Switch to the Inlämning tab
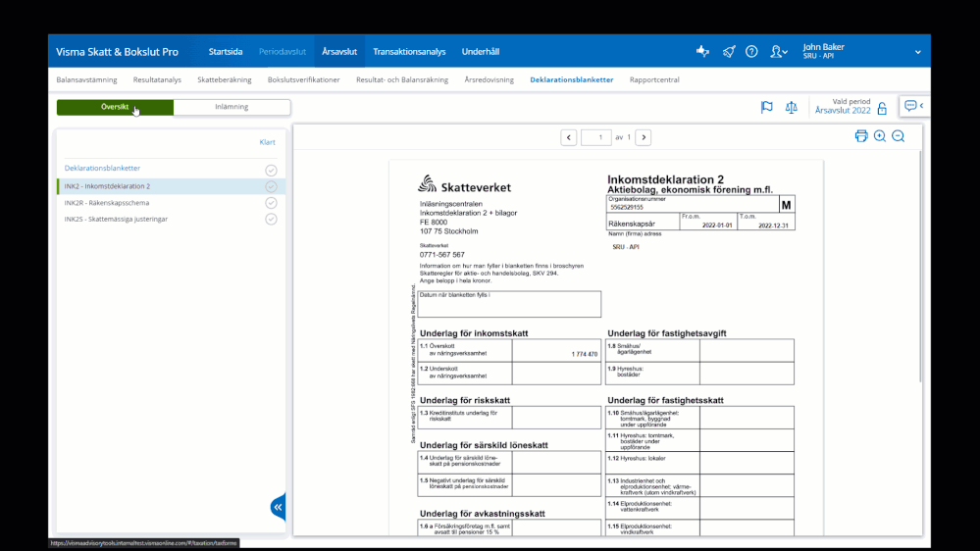This screenshot has height=551, width=980. (x=232, y=107)
